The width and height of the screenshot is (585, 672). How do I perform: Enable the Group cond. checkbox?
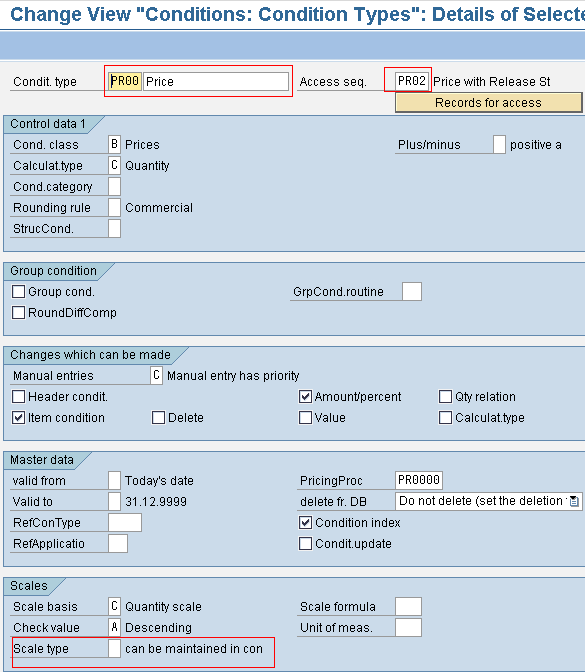(x=18, y=291)
